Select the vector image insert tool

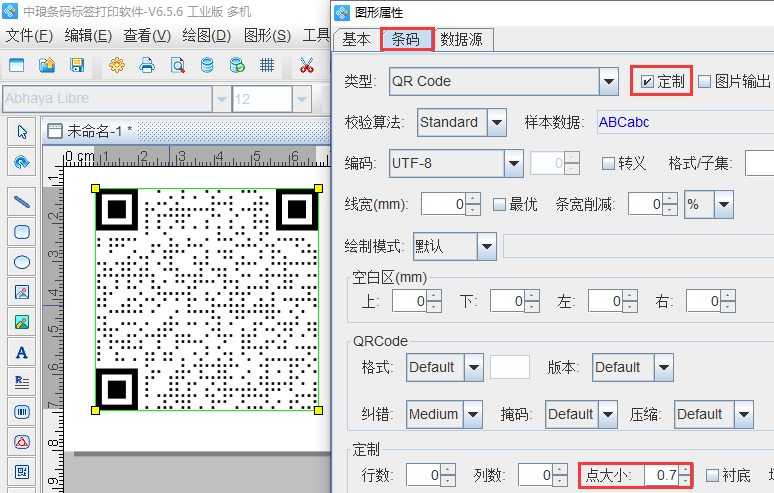coord(22,292)
